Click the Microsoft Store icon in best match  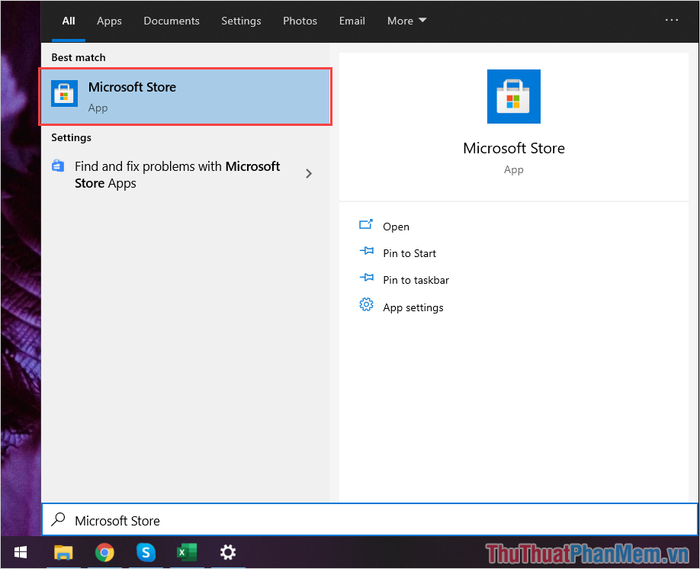pos(64,93)
